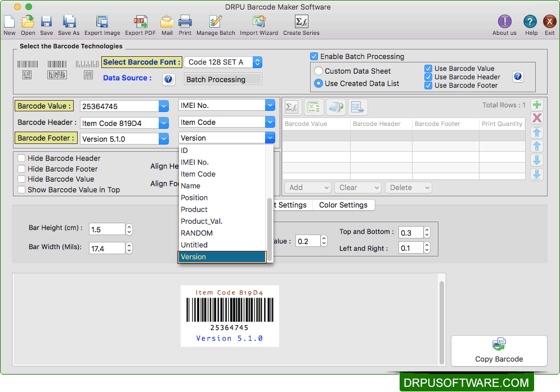Click help icon next to Use Barcode Header
Image resolution: width=560 pixels, height=392 pixels.
point(518,76)
